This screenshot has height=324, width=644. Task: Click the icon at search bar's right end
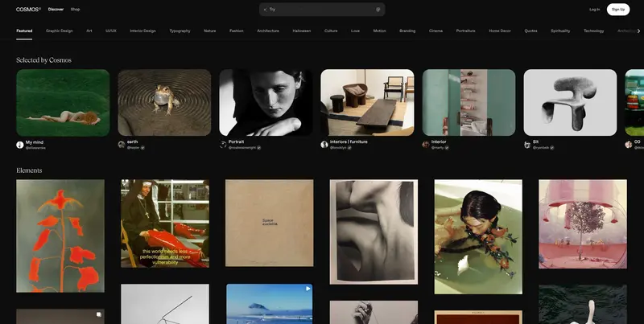pyautogui.click(x=378, y=10)
